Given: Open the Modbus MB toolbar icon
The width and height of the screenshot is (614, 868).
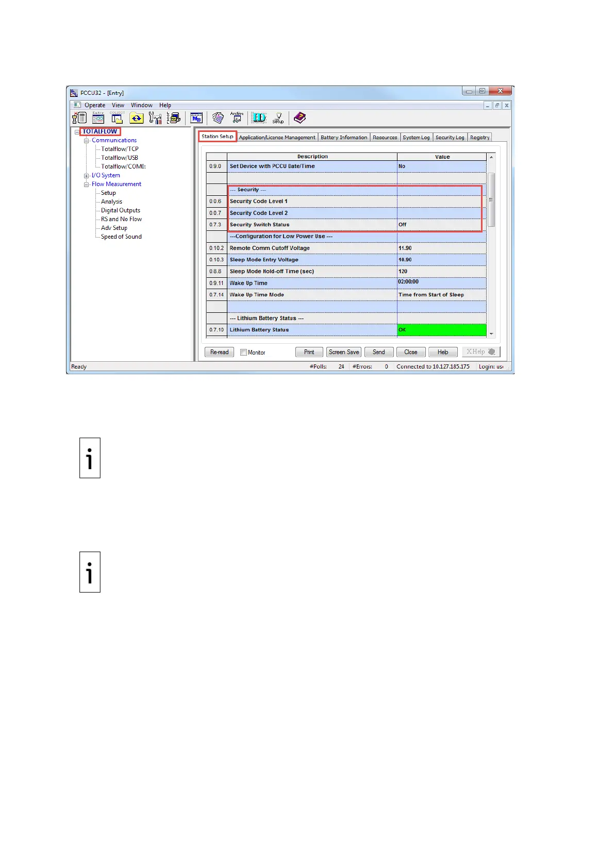Looking at the screenshot, I should coord(196,118).
